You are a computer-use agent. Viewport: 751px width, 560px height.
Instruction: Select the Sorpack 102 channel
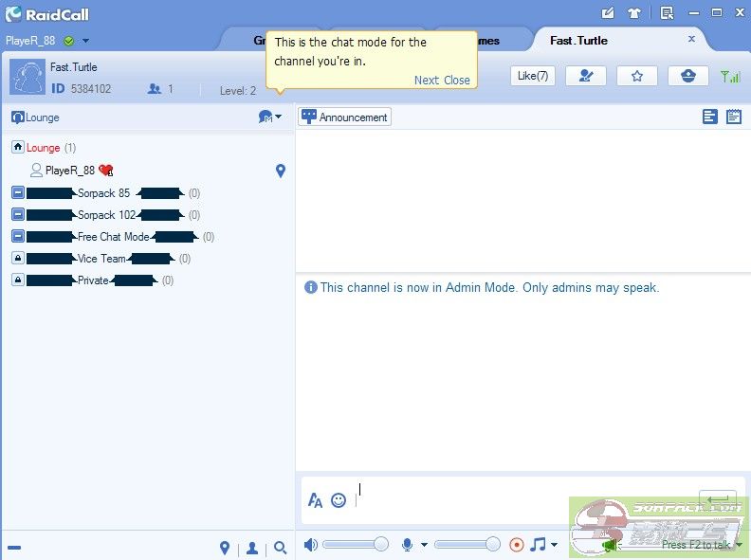[x=107, y=215]
